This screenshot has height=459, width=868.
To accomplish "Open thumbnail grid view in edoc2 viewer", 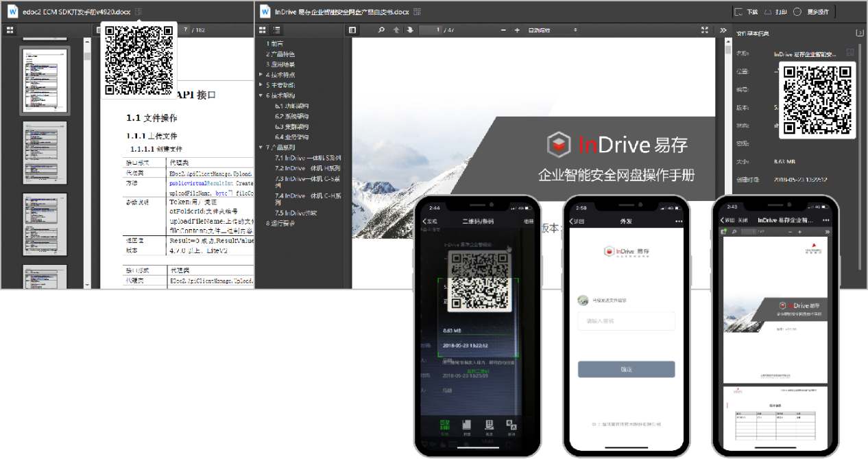I will click(10, 30).
